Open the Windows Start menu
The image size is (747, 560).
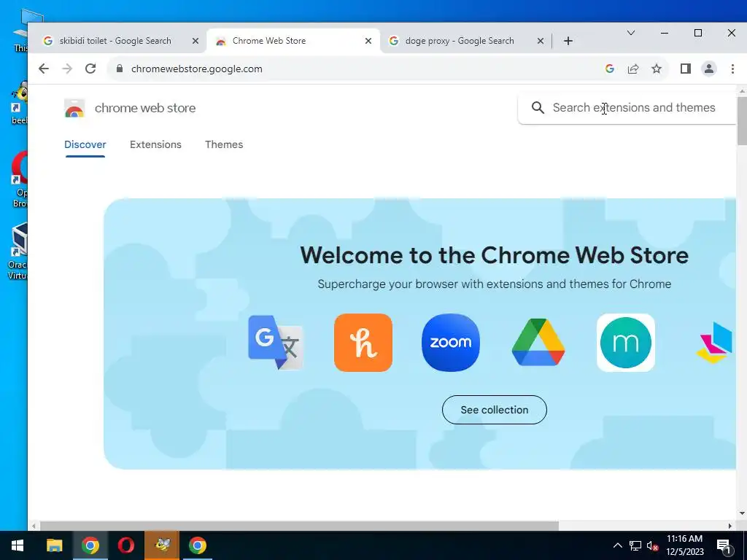coord(18,545)
